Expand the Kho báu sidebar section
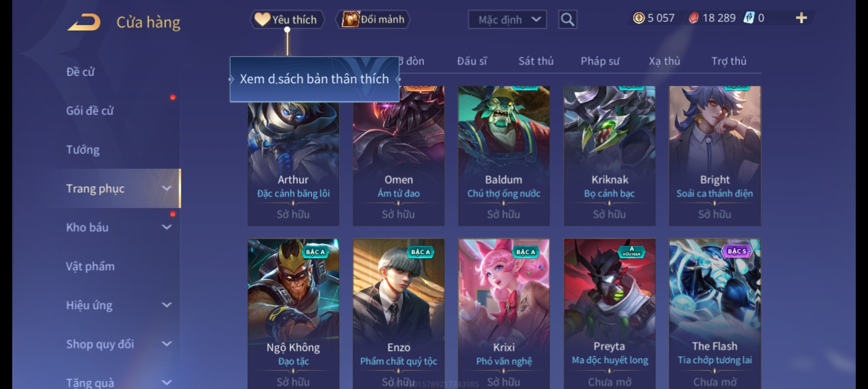Screen dimensions: 868x389 pyautogui.click(x=167, y=227)
